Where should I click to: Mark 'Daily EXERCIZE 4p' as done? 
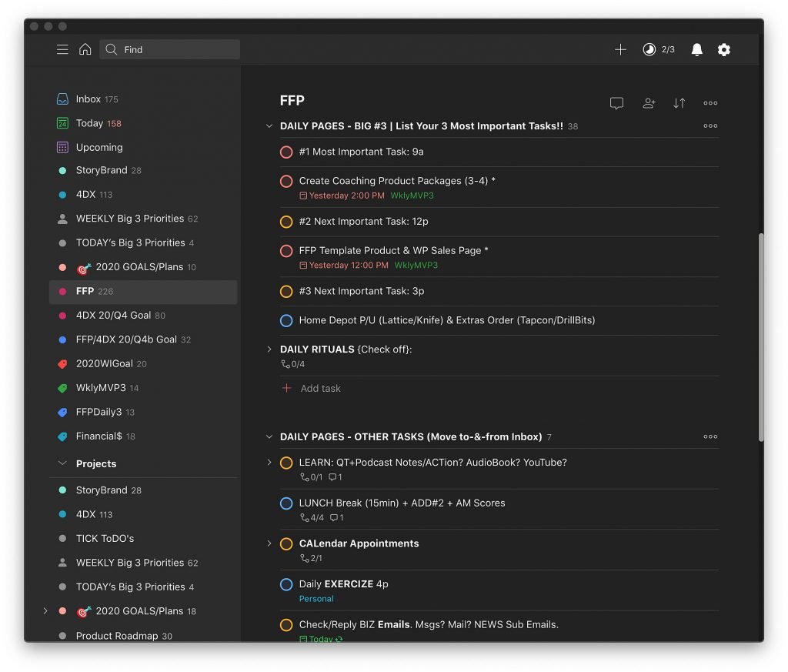tap(286, 583)
